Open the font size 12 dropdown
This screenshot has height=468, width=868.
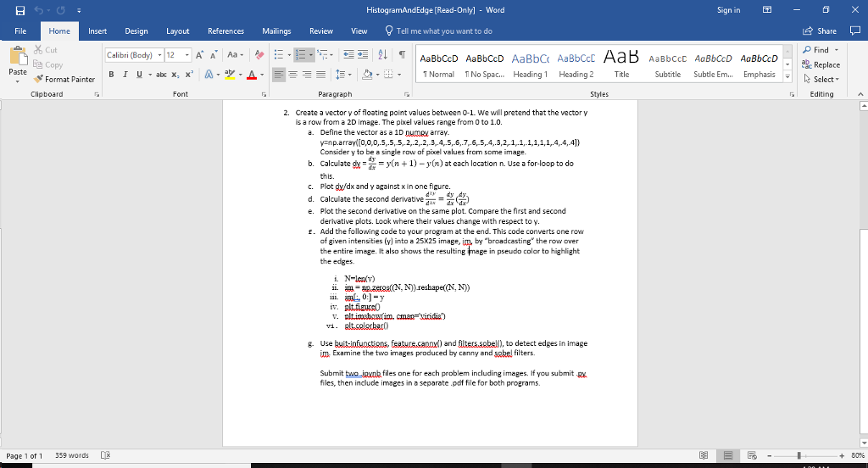(187, 55)
